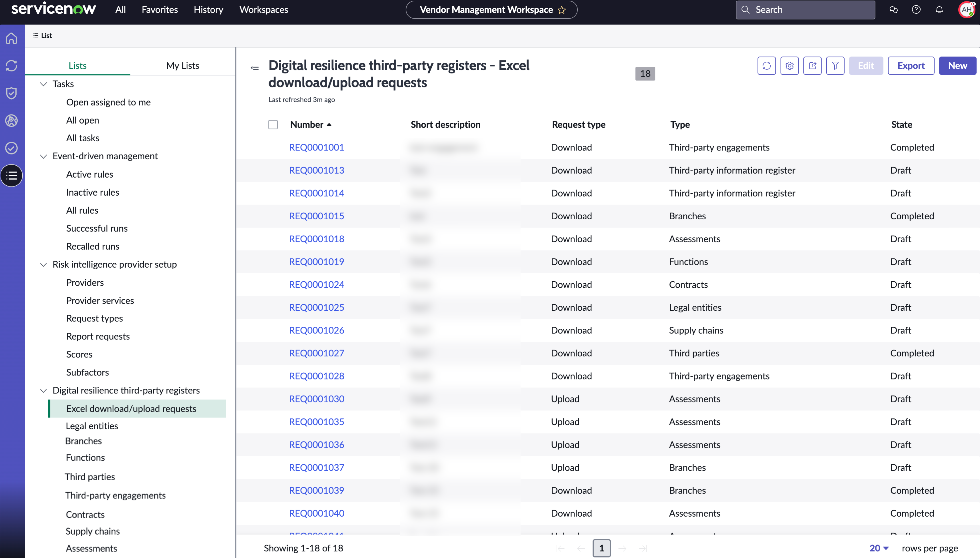Go to the last page arrow
This screenshot has height=558, width=980.
pos(643,548)
